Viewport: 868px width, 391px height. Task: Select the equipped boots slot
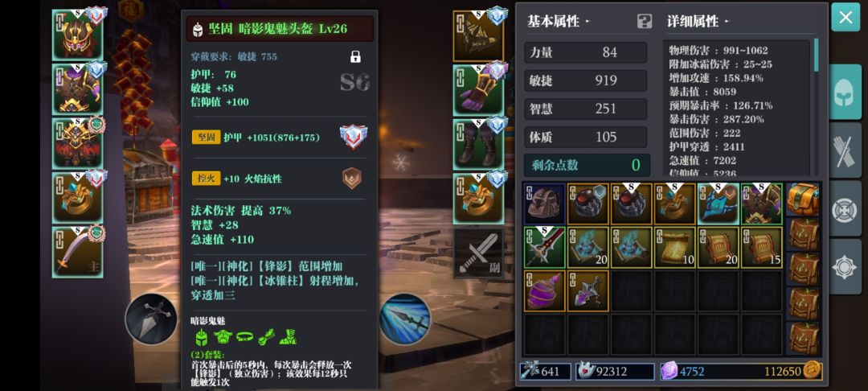[478, 144]
